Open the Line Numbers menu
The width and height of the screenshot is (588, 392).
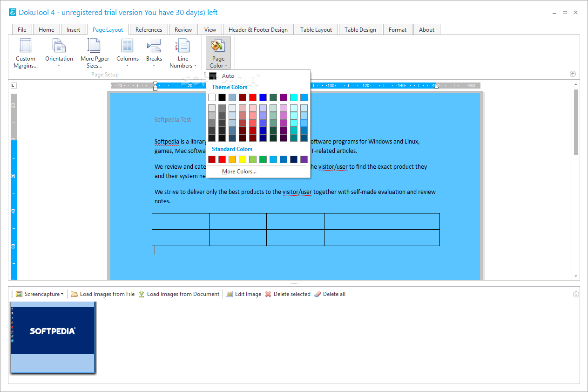pyautogui.click(x=183, y=53)
